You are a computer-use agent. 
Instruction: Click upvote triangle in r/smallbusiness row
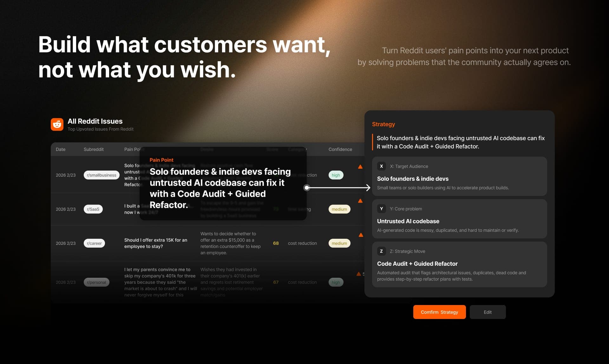360,167
